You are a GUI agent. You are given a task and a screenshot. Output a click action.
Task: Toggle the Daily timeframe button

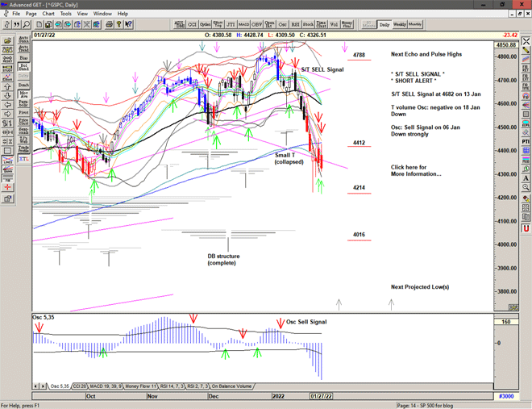(x=384, y=25)
